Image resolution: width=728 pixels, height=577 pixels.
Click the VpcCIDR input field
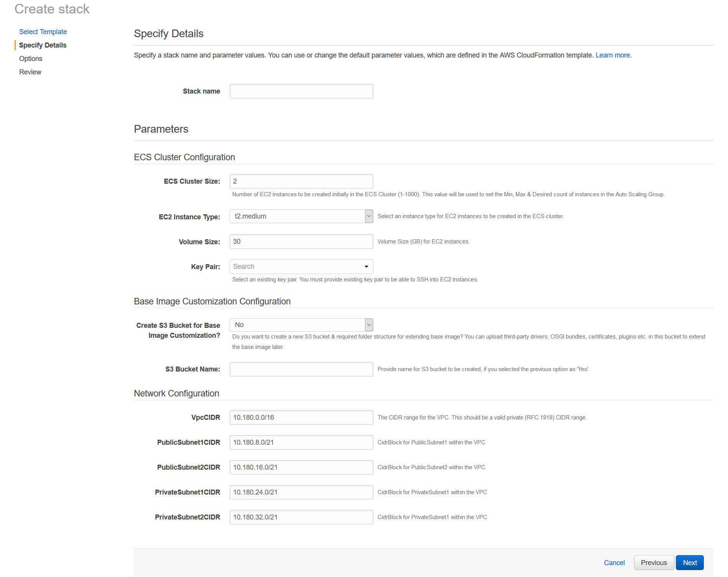point(301,418)
